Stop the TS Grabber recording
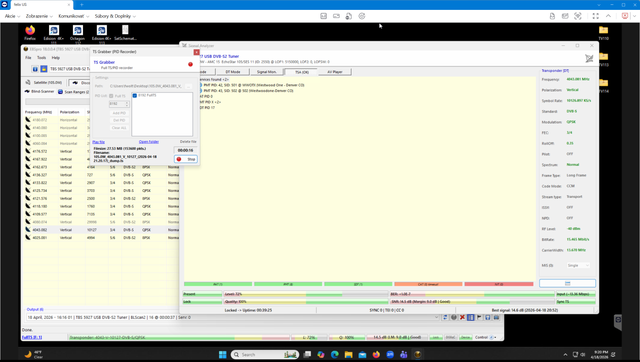 click(x=186, y=159)
